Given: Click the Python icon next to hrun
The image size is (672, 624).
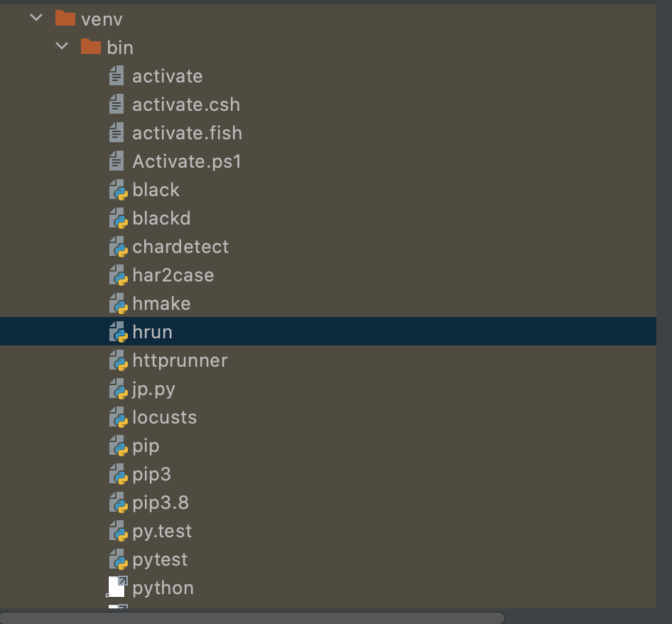Looking at the screenshot, I should coord(119,333).
